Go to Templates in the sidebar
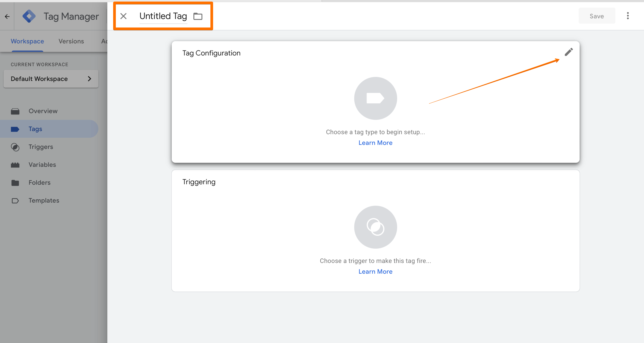 [44, 201]
